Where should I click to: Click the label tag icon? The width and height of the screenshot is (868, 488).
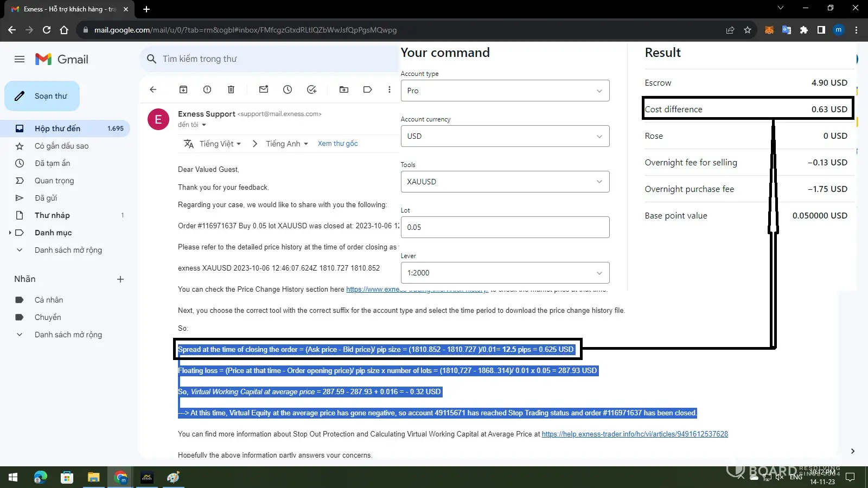368,89
